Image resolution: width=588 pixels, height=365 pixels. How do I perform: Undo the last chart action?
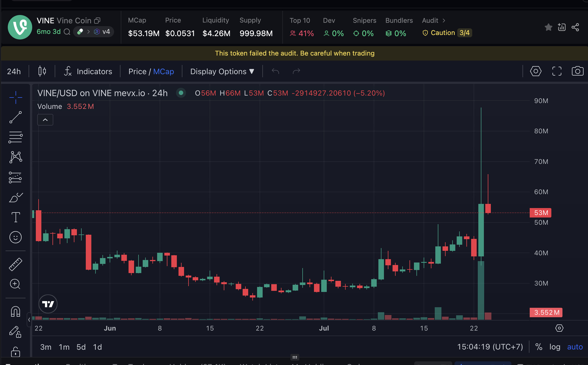(x=275, y=71)
